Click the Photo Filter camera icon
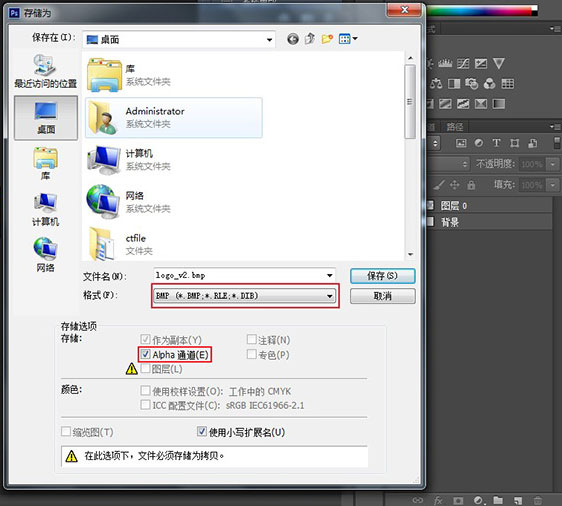562x506 pixels. point(472,84)
